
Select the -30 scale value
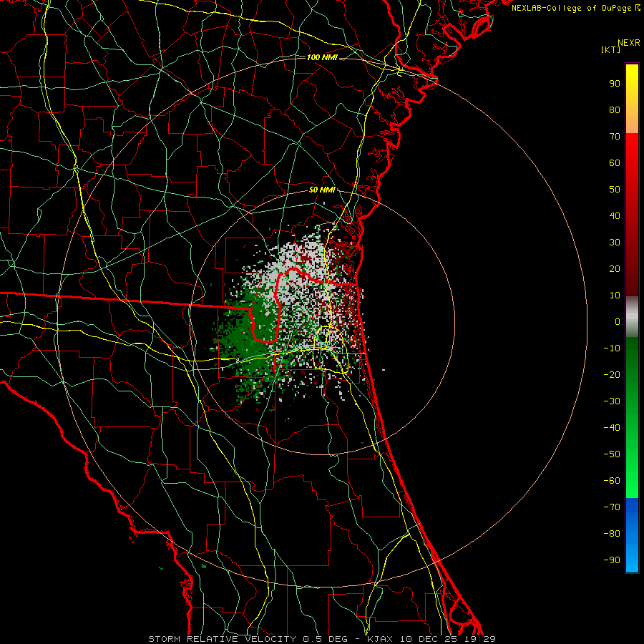click(612, 401)
